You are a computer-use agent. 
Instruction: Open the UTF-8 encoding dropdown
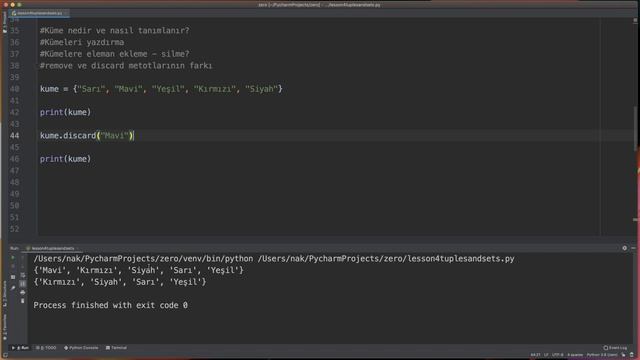point(557,355)
